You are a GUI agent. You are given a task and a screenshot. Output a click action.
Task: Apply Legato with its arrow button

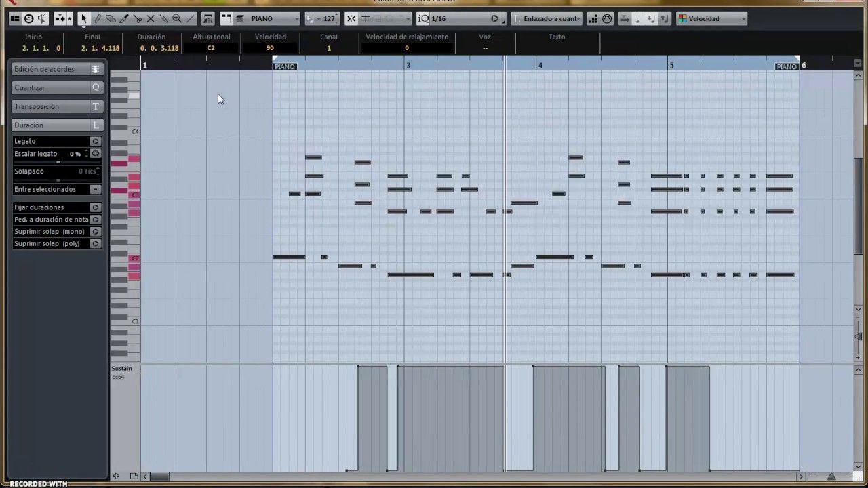click(x=95, y=141)
